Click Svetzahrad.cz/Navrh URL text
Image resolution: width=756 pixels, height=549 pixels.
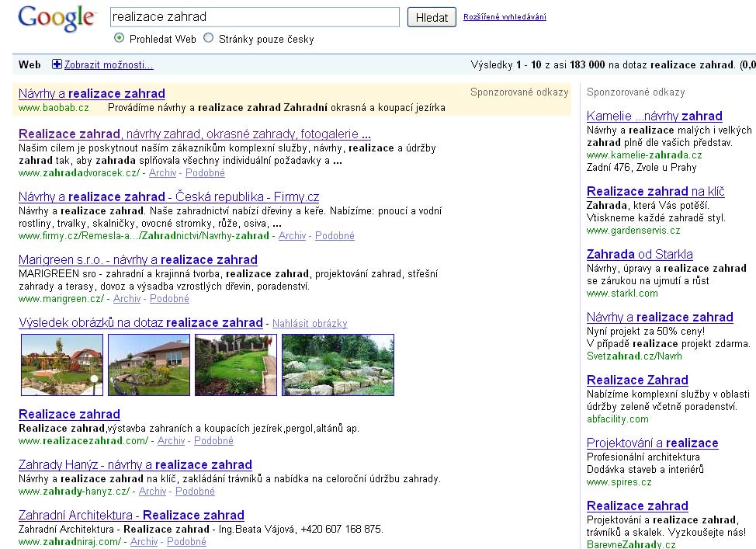(634, 356)
